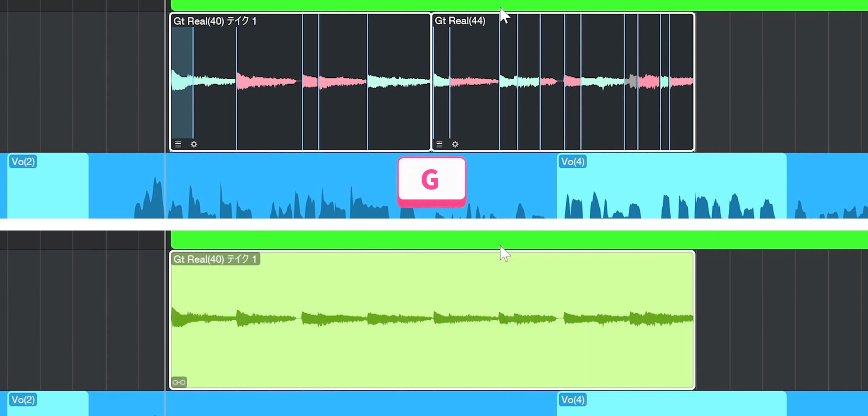Open the list icon in Gt Real(44) event
This screenshot has width=868, height=416.
tap(439, 144)
